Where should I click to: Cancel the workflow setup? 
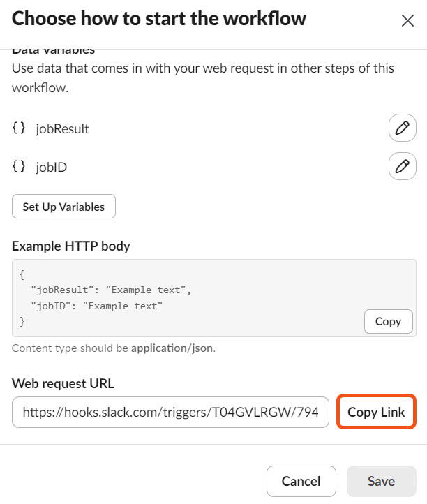pyautogui.click(x=301, y=481)
